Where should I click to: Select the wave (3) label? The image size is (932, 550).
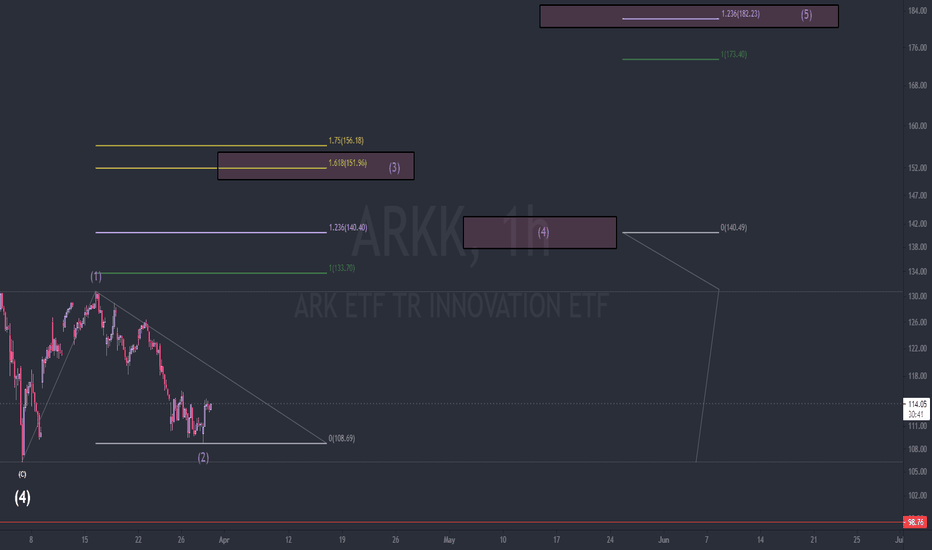coord(394,168)
